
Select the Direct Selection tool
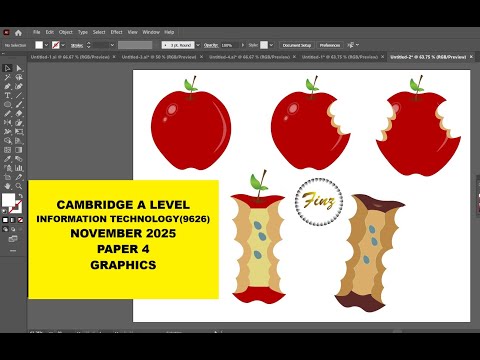pos(19,68)
